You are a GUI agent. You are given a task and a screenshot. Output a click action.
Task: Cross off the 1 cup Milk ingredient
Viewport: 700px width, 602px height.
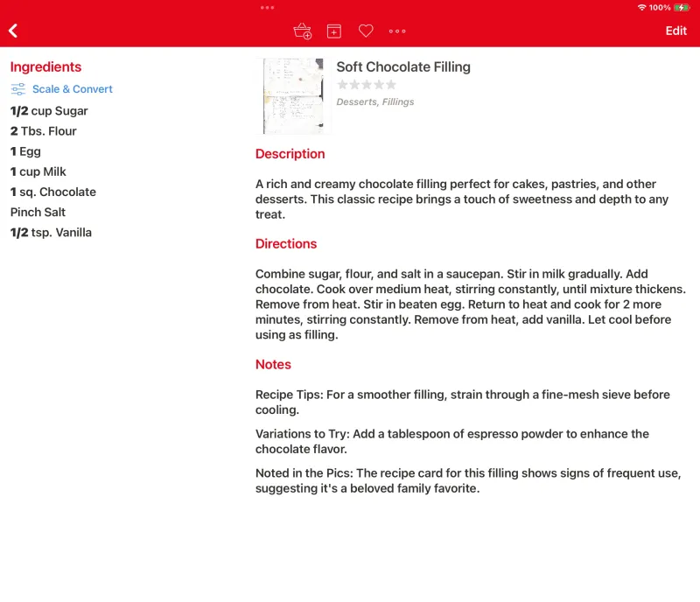tap(38, 171)
